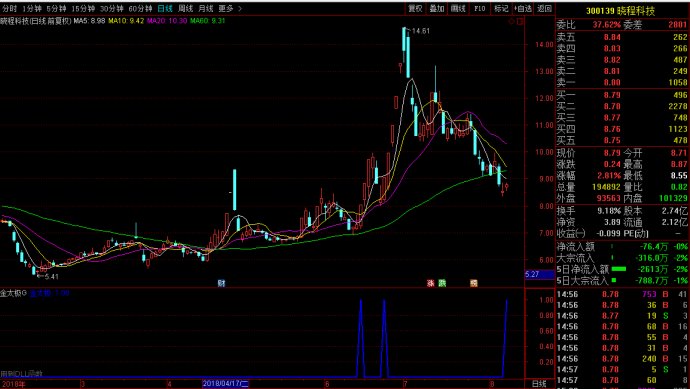Toggle 标记 mark on this stock
The height and width of the screenshot is (389, 690).
tap(501, 8)
